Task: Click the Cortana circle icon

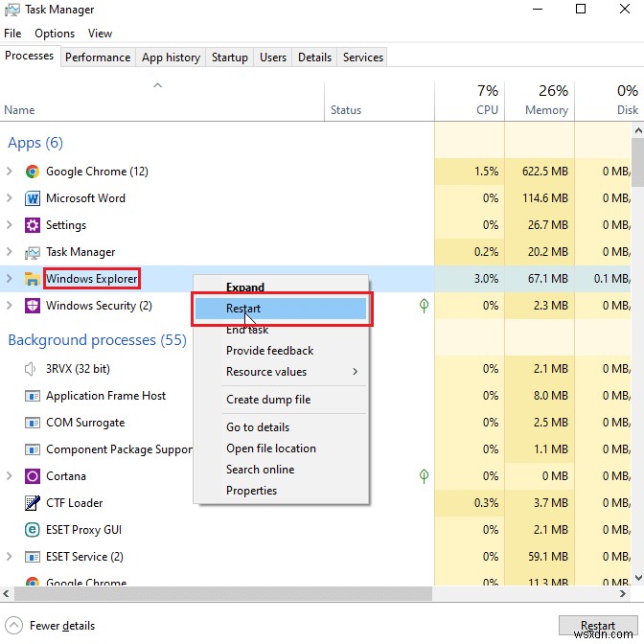Action: click(32, 476)
